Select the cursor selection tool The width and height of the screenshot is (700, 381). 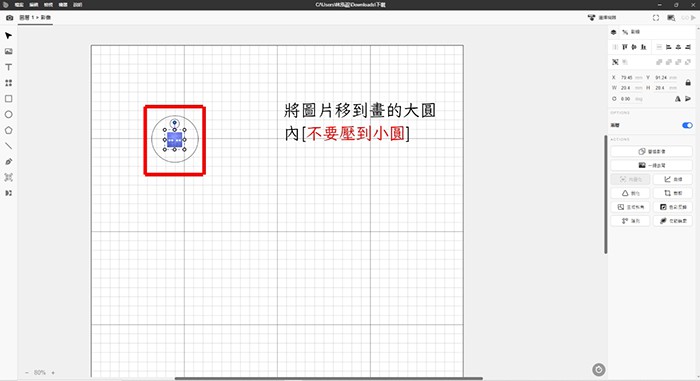coord(8,36)
